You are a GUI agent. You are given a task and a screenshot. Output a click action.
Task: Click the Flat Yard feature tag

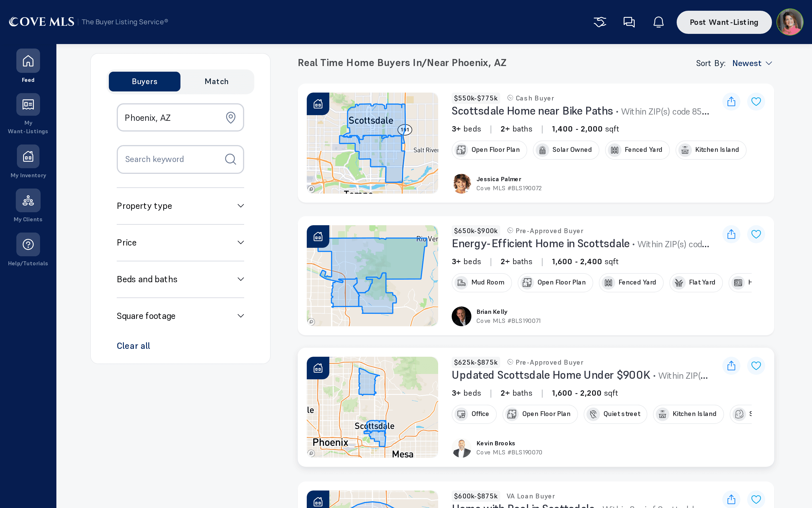(696, 283)
